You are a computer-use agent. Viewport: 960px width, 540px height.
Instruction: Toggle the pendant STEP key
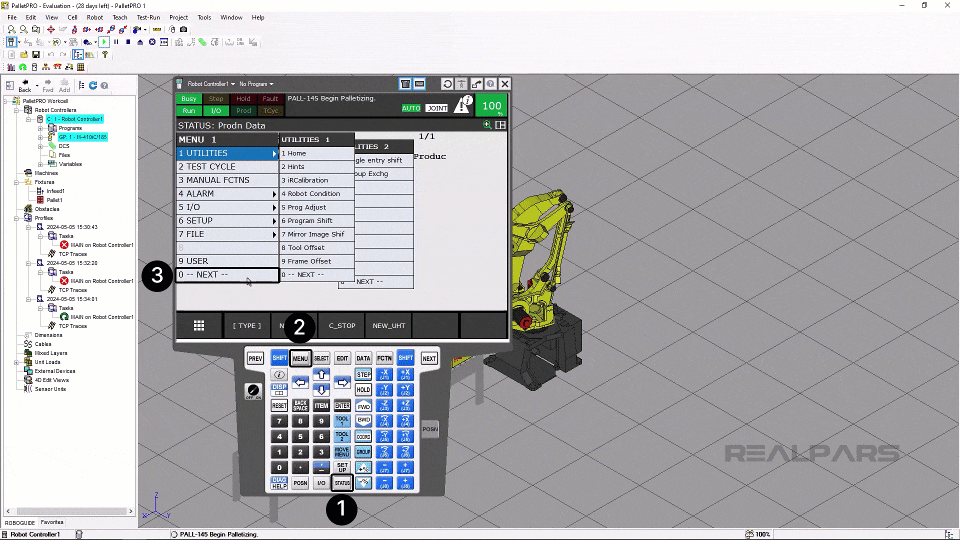coord(363,375)
